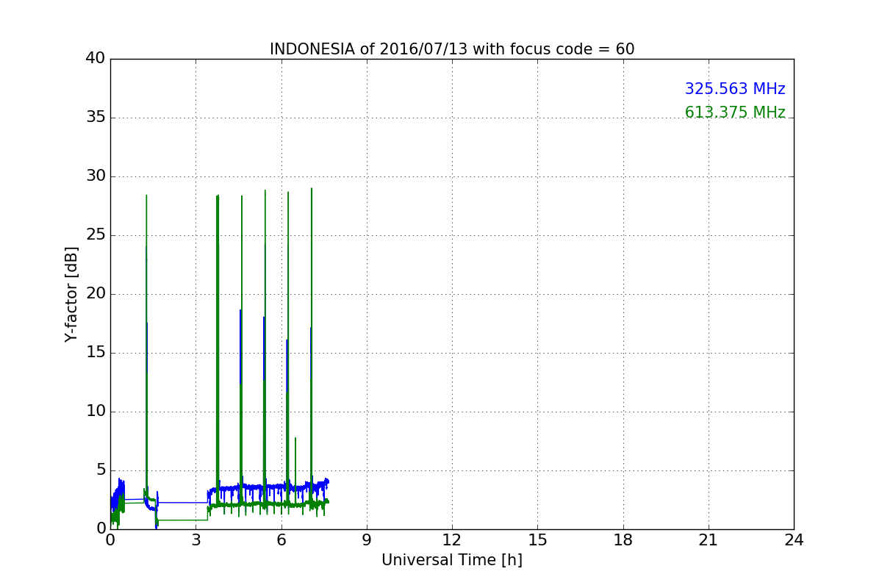The width and height of the screenshot is (882, 588).
Task: Click x-axis tick label 12
Action: [452, 540]
